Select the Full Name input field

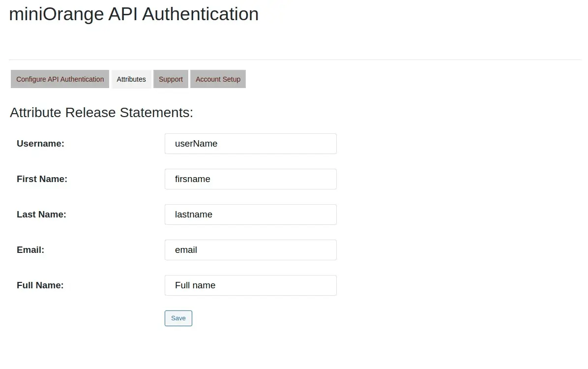coord(250,285)
